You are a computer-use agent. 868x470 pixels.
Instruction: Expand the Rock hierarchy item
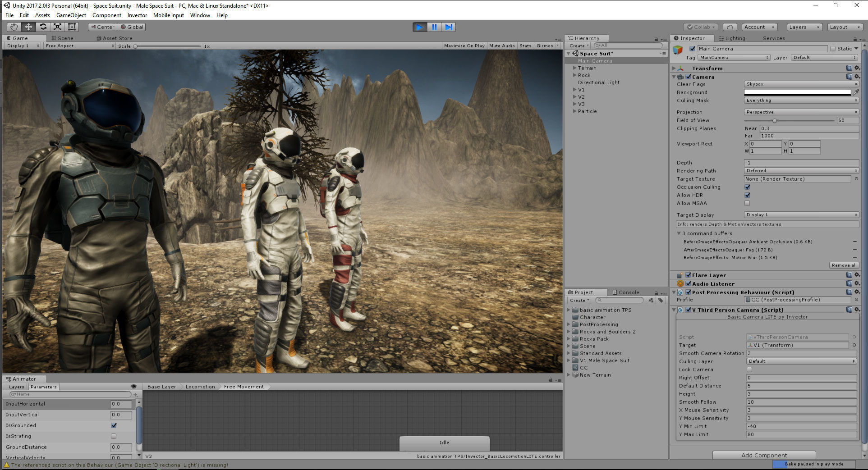(575, 75)
